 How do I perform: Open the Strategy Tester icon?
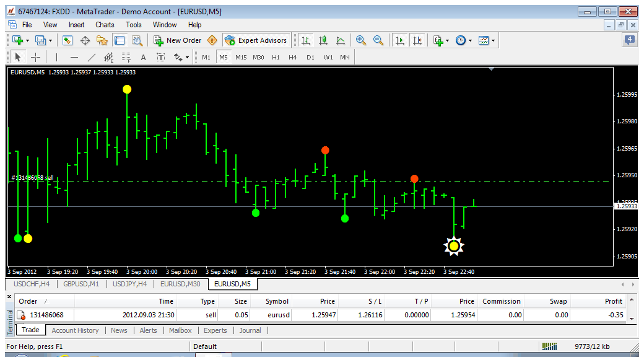tap(137, 40)
